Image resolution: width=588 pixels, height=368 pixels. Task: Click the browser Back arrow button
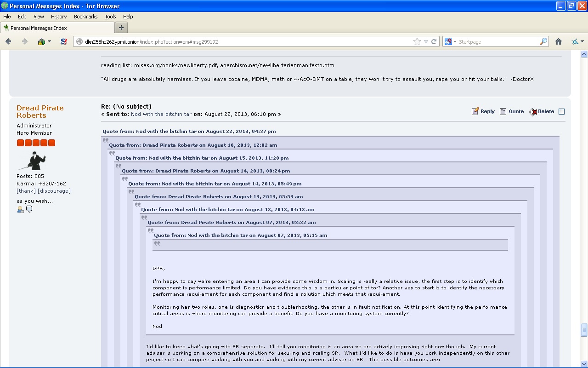point(8,41)
